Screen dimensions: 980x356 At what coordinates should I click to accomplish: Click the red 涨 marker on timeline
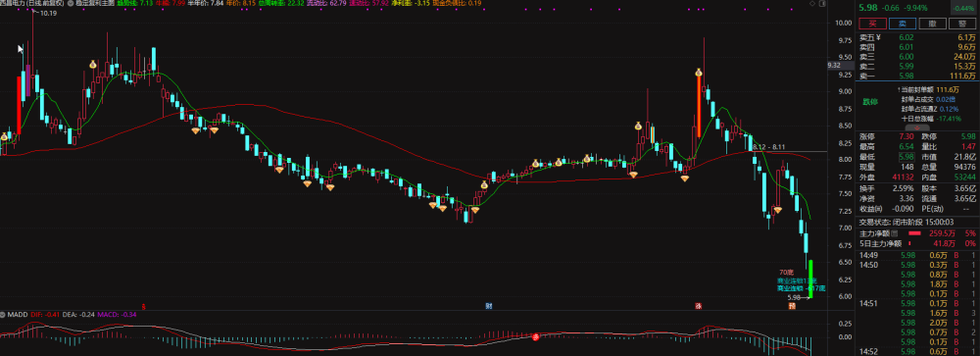pos(698,307)
